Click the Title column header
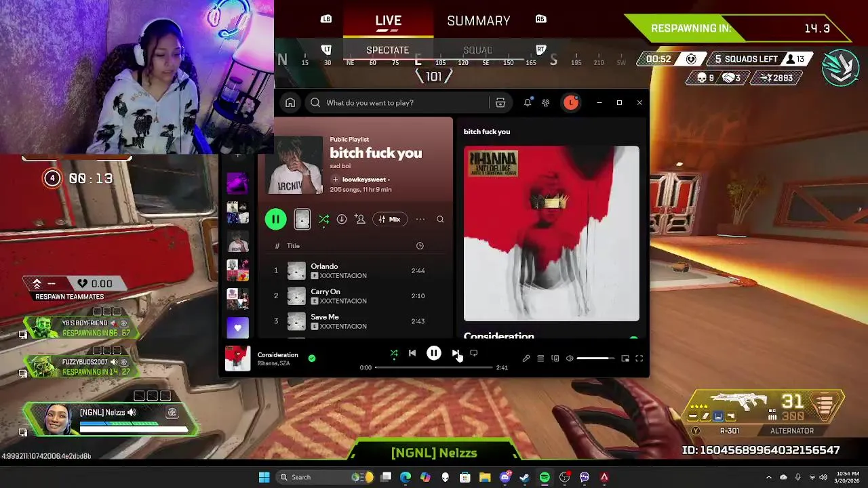The image size is (868, 488). coord(293,245)
